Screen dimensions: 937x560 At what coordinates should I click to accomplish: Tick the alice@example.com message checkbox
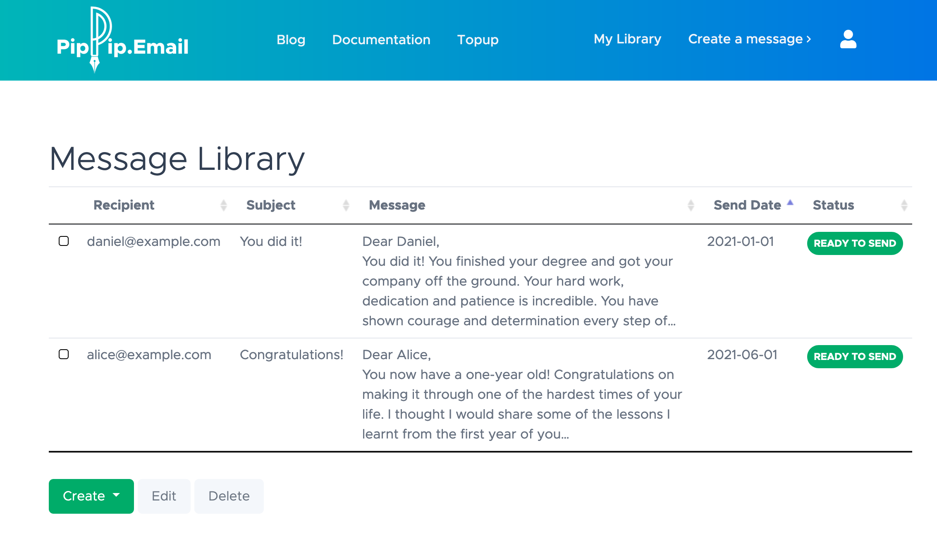coord(64,354)
